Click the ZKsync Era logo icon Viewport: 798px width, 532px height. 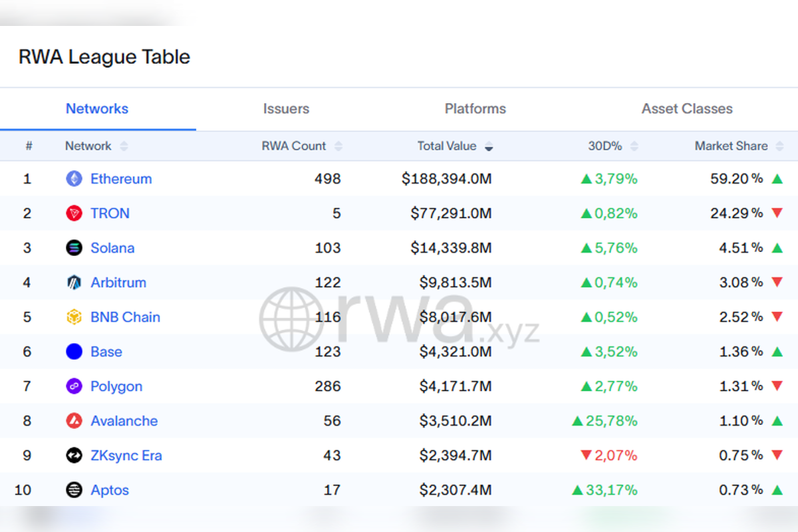point(74,456)
